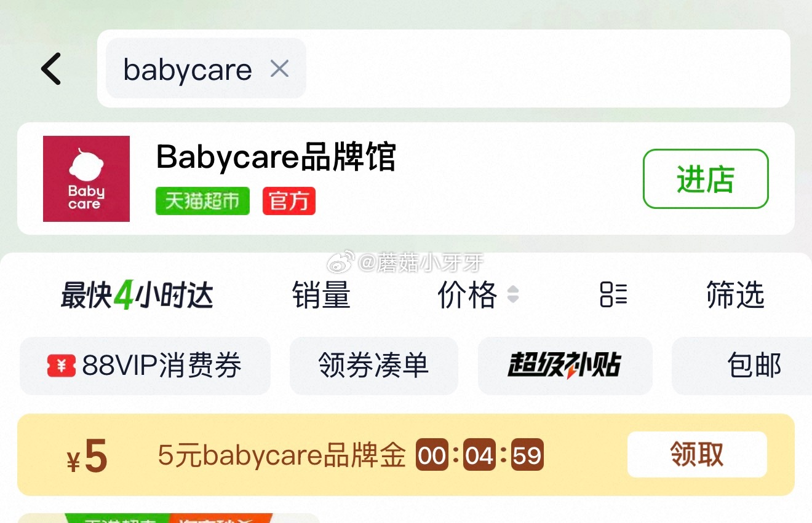The height and width of the screenshot is (523, 812).
Task: Open the Babycare brand logo thumbnail
Action: click(x=86, y=178)
